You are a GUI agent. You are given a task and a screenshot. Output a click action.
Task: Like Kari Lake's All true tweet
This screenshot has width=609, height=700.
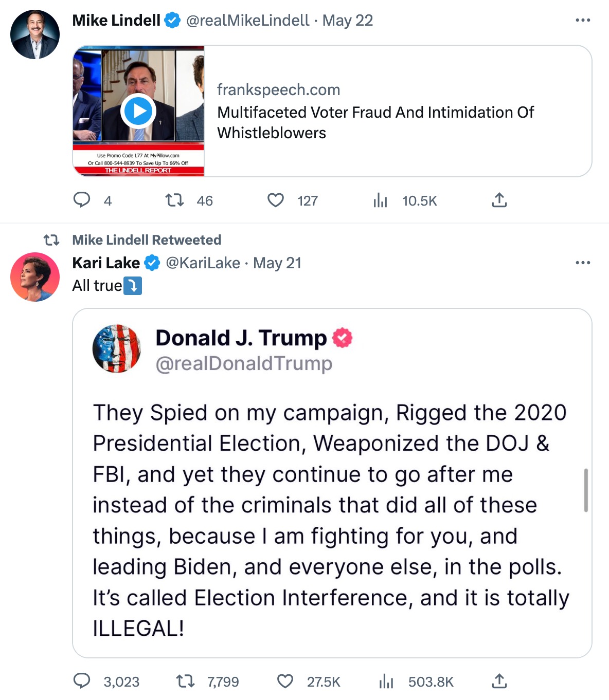click(285, 681)
